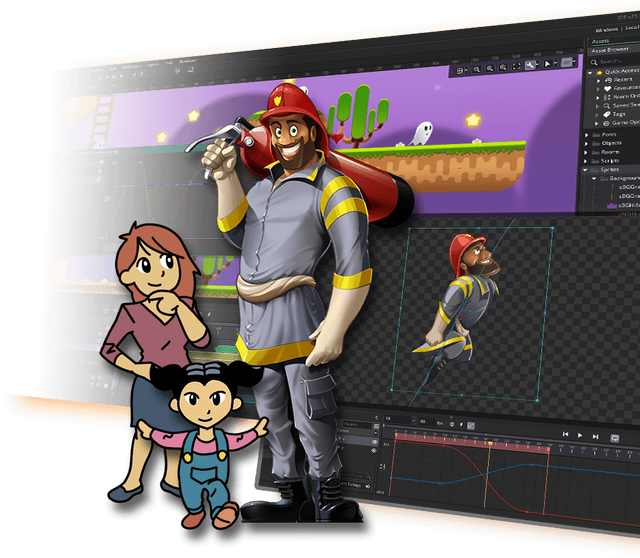Toggle the loop playback button

[x=615, y=438]
